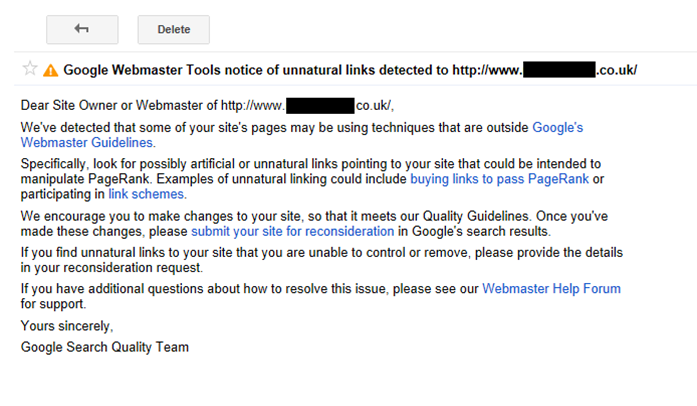This screenshot has height=406, width=697.
Task: Click the orange warning triangle icon
Action: [50, 70]
